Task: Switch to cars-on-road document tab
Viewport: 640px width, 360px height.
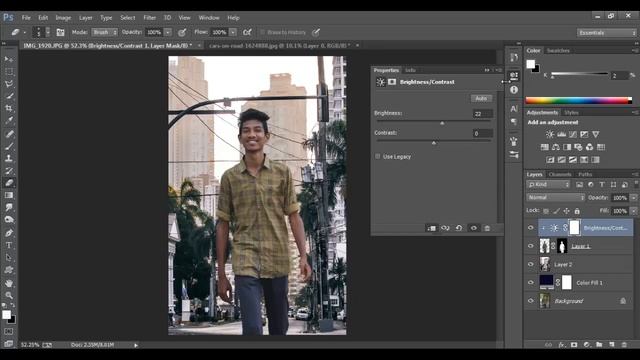Action: click(x=280, y=46)
